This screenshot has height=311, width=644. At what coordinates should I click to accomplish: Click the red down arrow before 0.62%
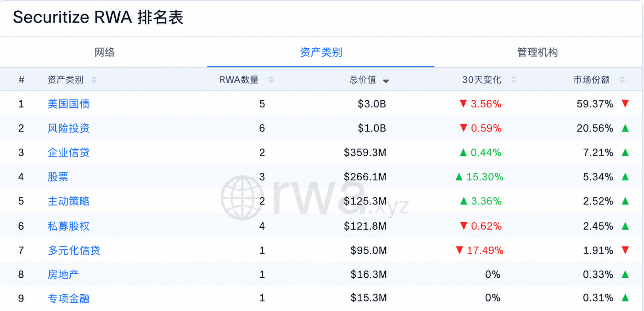(x=464, y=226)
